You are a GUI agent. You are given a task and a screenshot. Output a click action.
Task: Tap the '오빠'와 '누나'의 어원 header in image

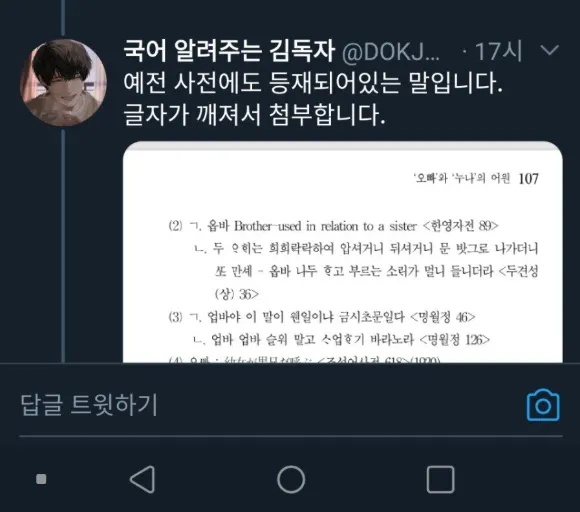(x=462, y=179)
